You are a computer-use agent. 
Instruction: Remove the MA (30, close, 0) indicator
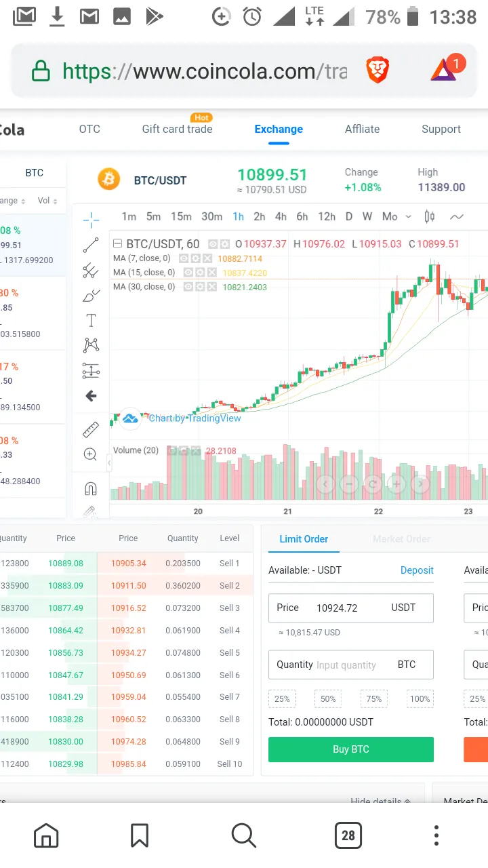pyautogui.click(x=211, y=287)
